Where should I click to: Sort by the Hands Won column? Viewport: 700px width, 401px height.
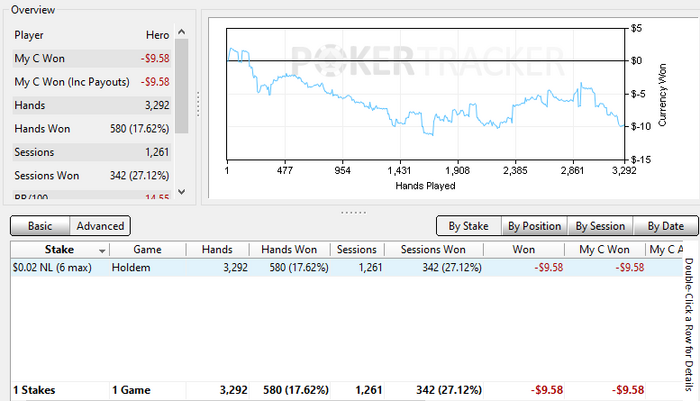[x=289, y=250]
